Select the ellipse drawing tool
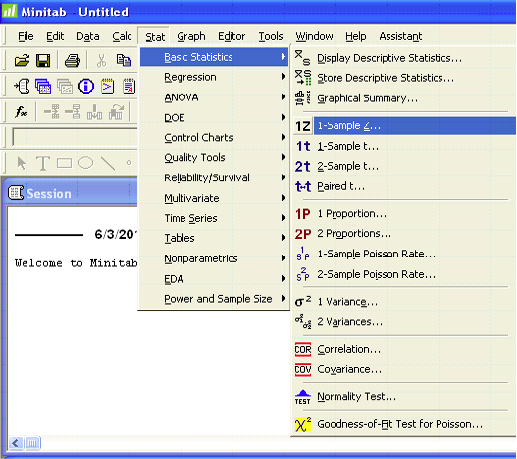The image size is (517, 459). click(x=86, y=163)
